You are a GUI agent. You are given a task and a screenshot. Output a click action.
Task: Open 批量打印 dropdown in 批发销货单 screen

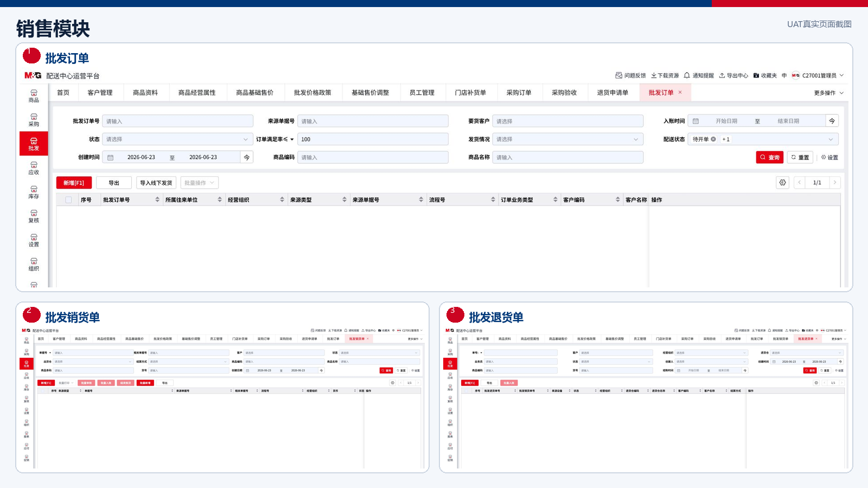(x=66, y=383)
